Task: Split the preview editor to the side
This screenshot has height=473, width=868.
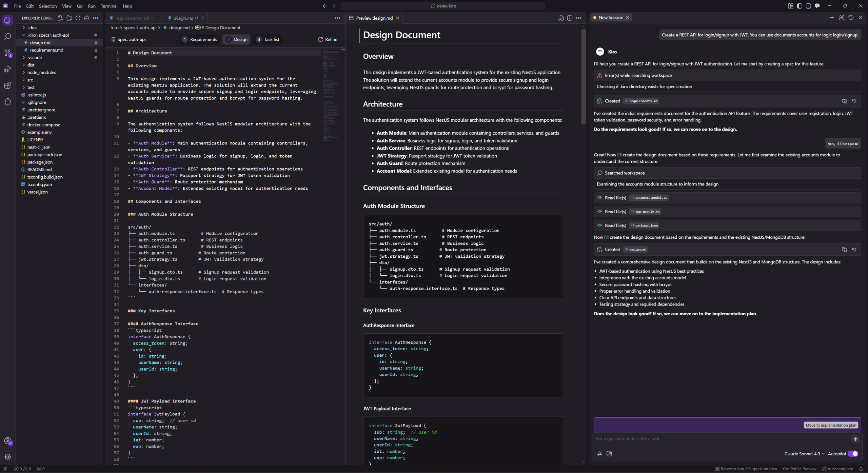Action: (570, 18)
